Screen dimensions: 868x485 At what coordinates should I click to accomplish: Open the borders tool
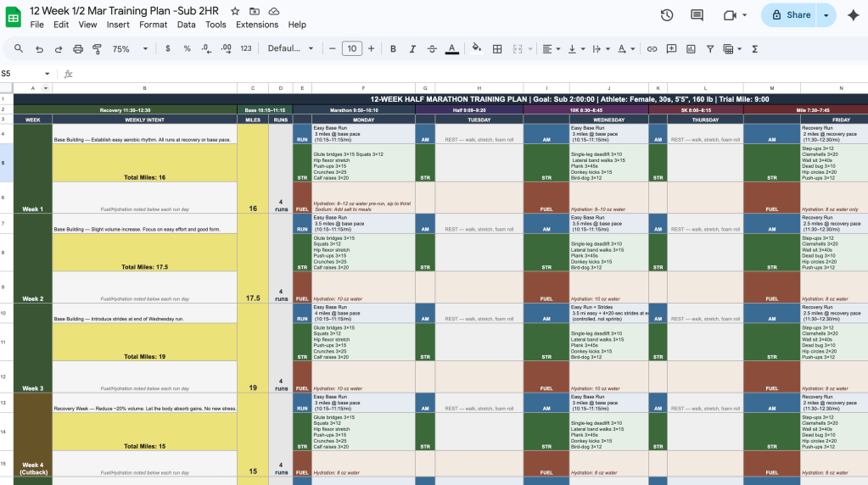[x=497, y=49]
